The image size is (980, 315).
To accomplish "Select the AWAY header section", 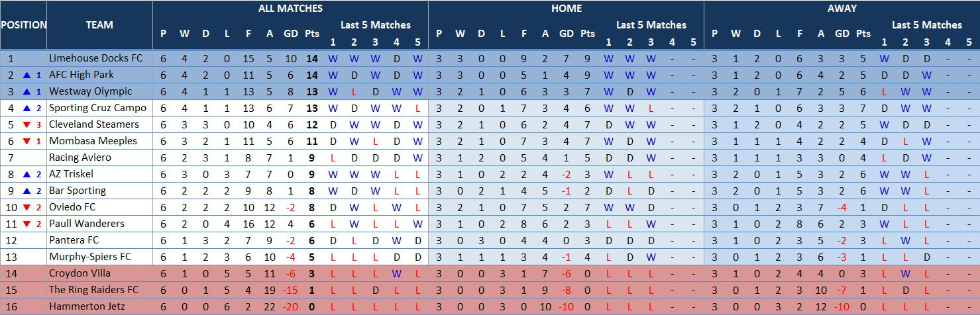I will click(842, 9).
